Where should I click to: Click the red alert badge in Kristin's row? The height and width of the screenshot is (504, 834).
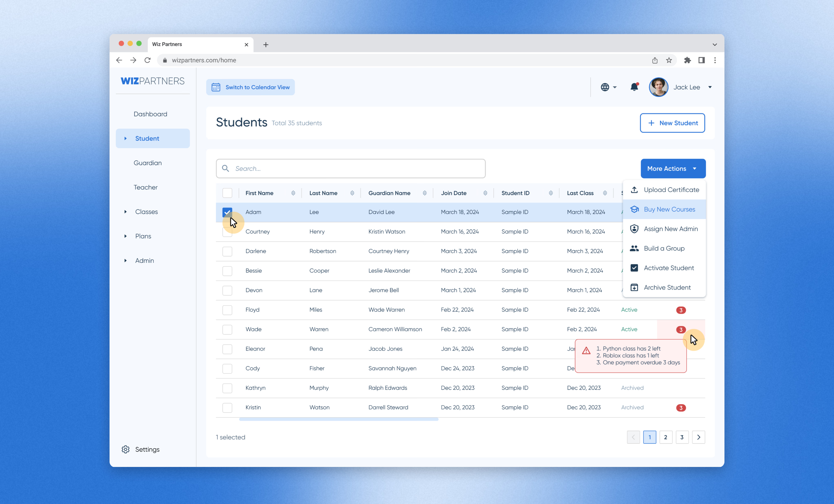[681, 407]
